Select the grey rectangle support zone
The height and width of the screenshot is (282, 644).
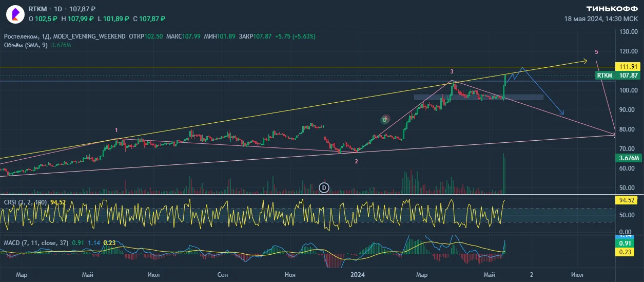(x=478, y=97)
